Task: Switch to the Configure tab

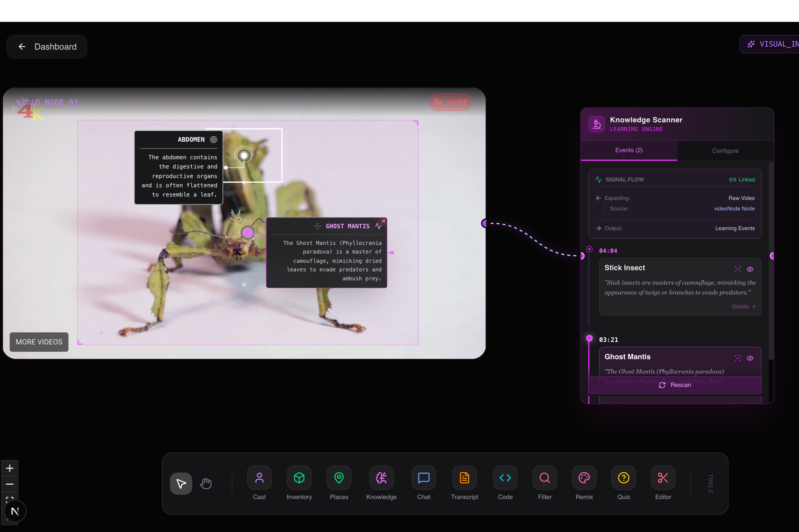Action: pyautogui.click(x=725, y=151)
